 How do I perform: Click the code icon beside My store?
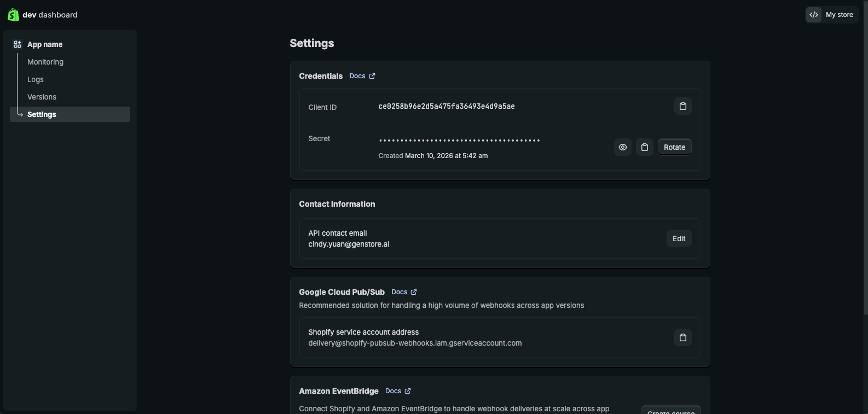pyautogui.click(x=814, y=15)
